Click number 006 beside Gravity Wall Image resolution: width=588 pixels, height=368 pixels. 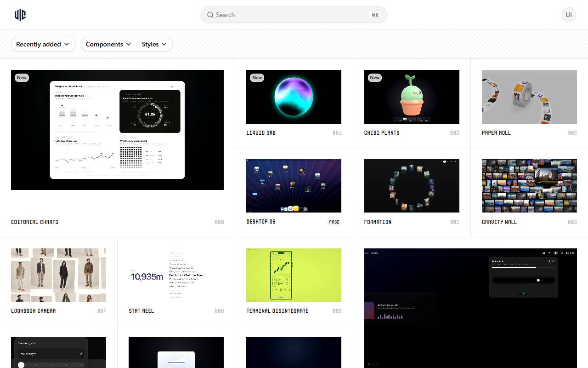click(x=572, y=222)
